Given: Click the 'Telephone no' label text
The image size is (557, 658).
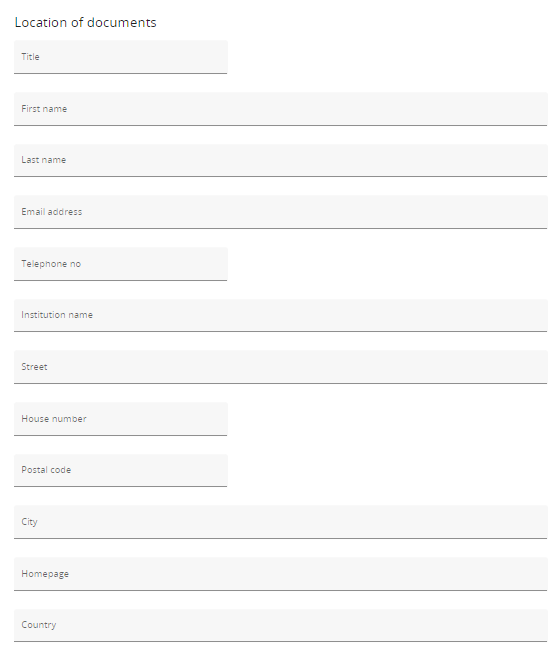Looking at the screenshot, I should tap(51, 264).
